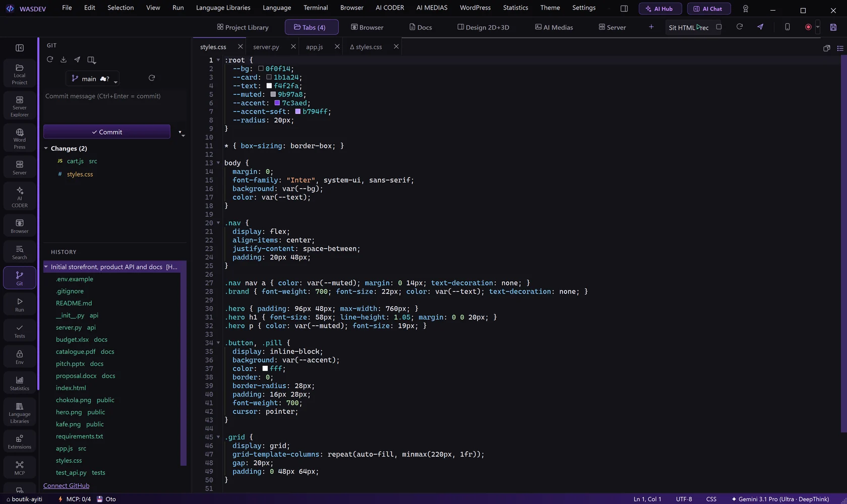Image resolution: width=847 pixels, height=504 pixels.
Task: Click the Git pull download icon
Action: pos(64,59)
